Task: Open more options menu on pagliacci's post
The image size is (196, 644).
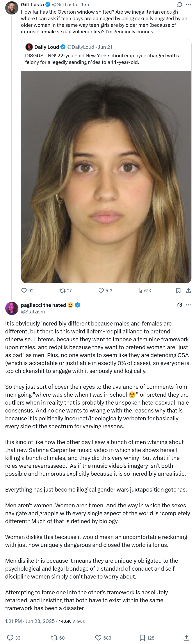Action: (x=189, y=305)
